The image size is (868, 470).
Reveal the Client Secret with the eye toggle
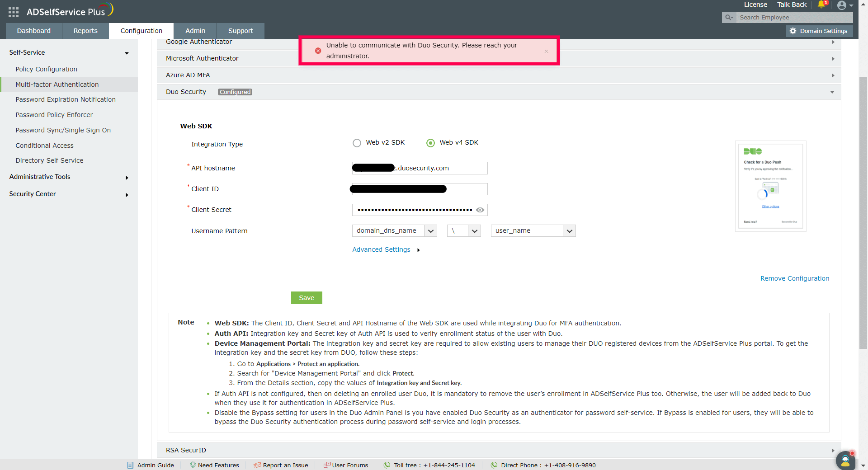click(480, 210)
